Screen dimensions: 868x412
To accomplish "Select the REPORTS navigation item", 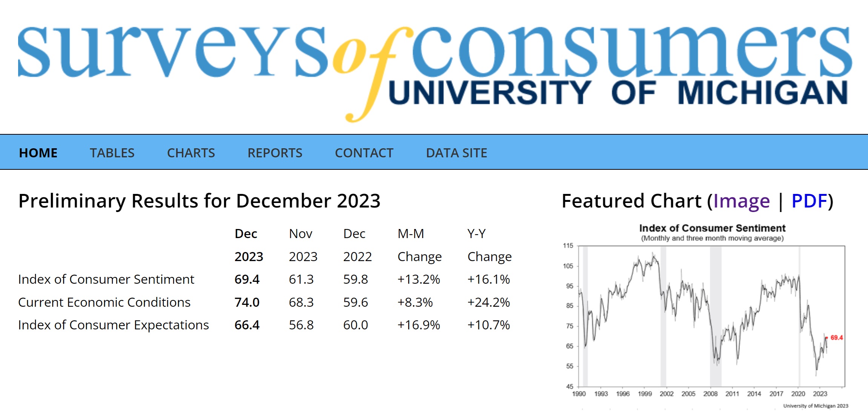I will [x=275, y=153].
